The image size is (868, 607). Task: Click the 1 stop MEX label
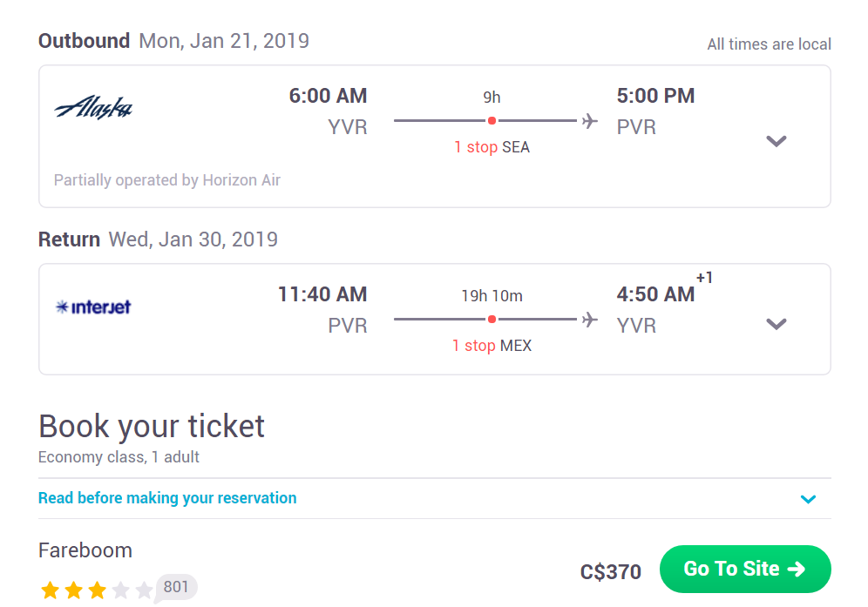(x=492, y=346)
